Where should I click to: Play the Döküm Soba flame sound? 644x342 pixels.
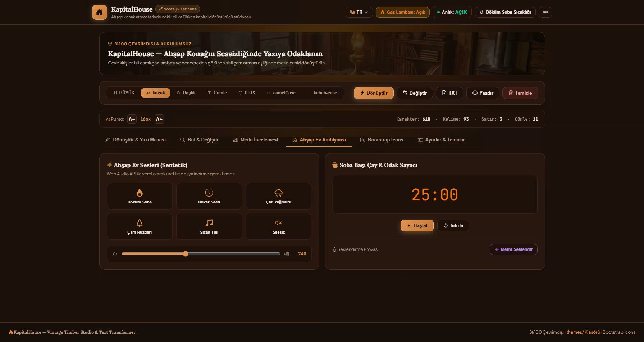point(140,196)
